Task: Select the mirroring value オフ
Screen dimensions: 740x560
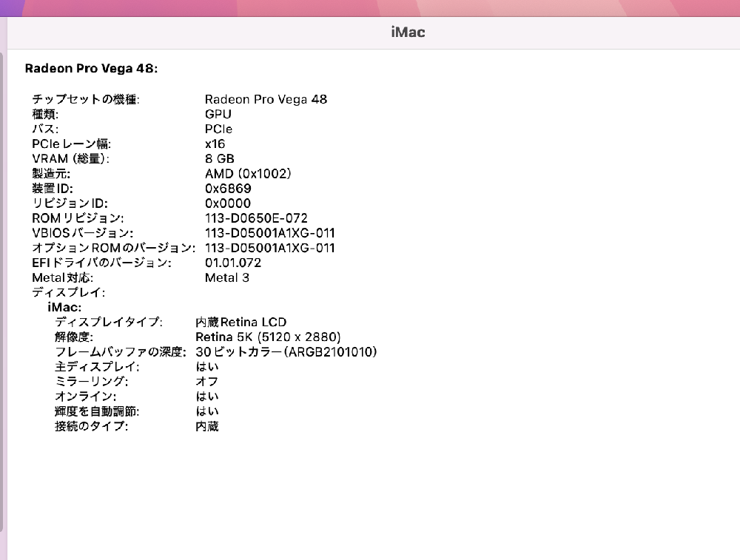Action: tap(206, 382)
